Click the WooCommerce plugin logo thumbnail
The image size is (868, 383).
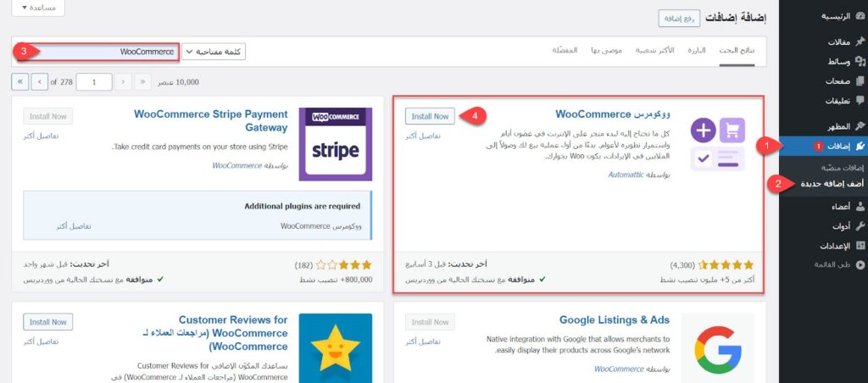pos(717,144)
